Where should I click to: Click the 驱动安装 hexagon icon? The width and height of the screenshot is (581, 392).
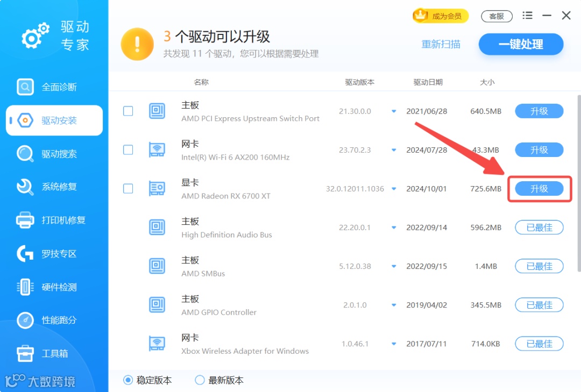[x=25, y=120]
